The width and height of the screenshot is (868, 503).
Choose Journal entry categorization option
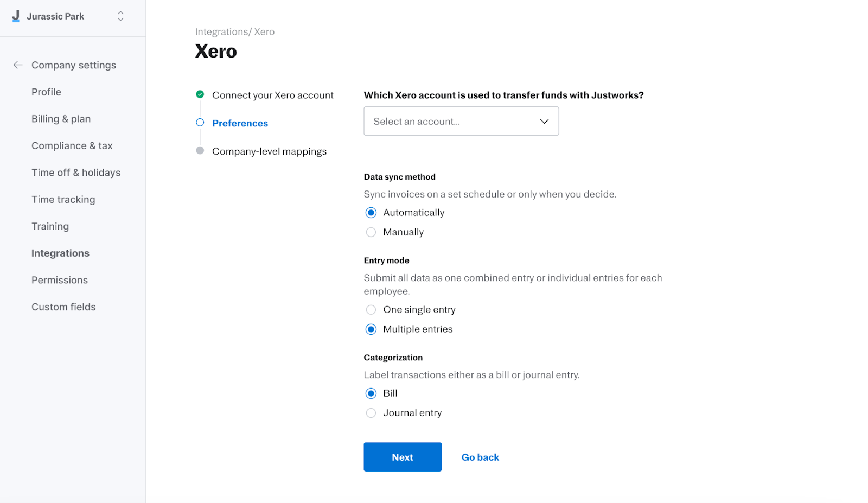point(371,413)
